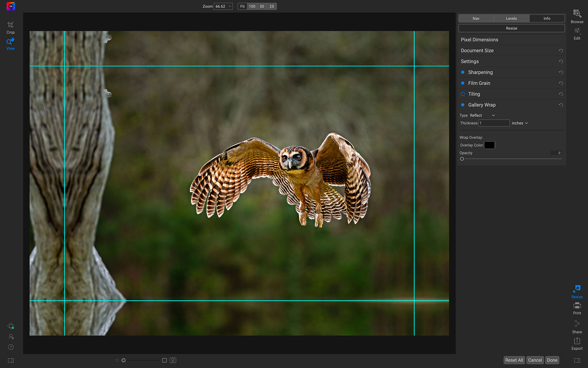Screen dimensions: 588x368
Task: Open the Thickness units dropdown
Action: [x=520, y=123]
